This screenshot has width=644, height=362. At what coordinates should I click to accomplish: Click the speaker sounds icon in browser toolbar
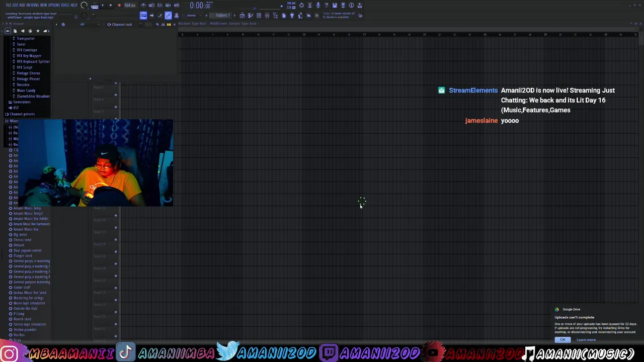click(23, 31)
